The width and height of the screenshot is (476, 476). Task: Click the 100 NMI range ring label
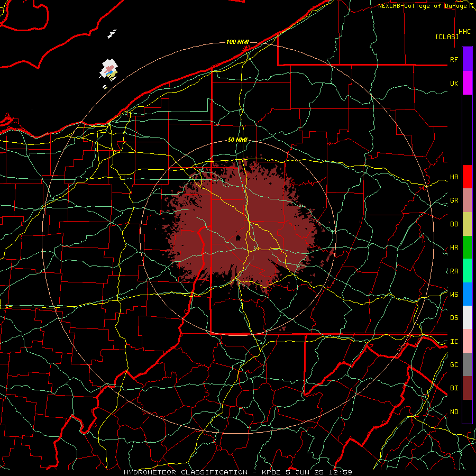237,42
